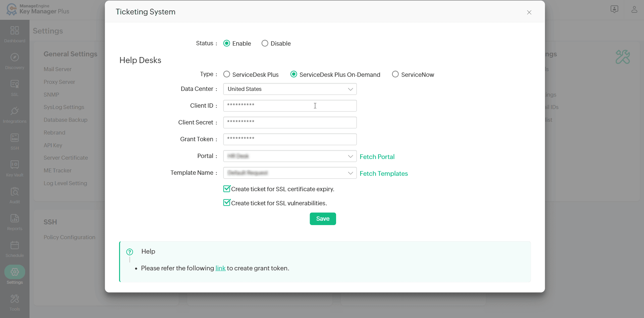The height and width of the screenshot is (318, 644).
Task: Open the Template Name dropdown
Action: (x=290, y=173)
